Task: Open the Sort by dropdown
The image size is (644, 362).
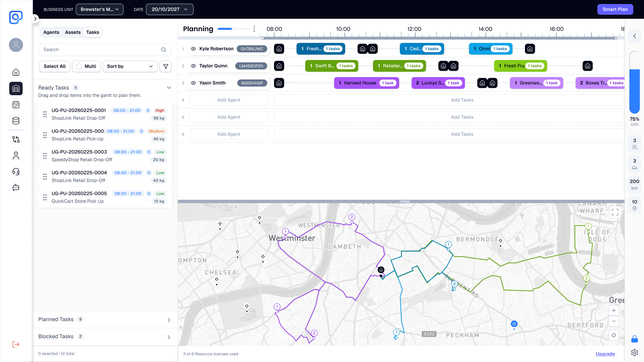Action: pos(130,66)
